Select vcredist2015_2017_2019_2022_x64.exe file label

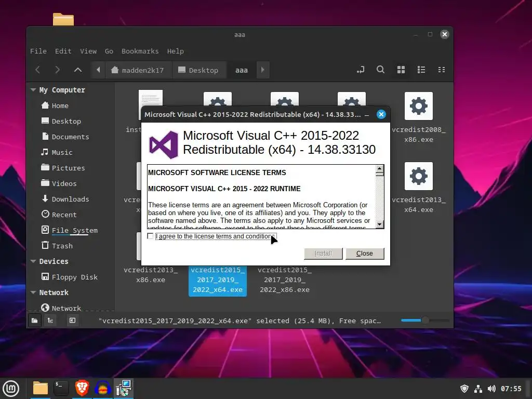pos(218,280)
